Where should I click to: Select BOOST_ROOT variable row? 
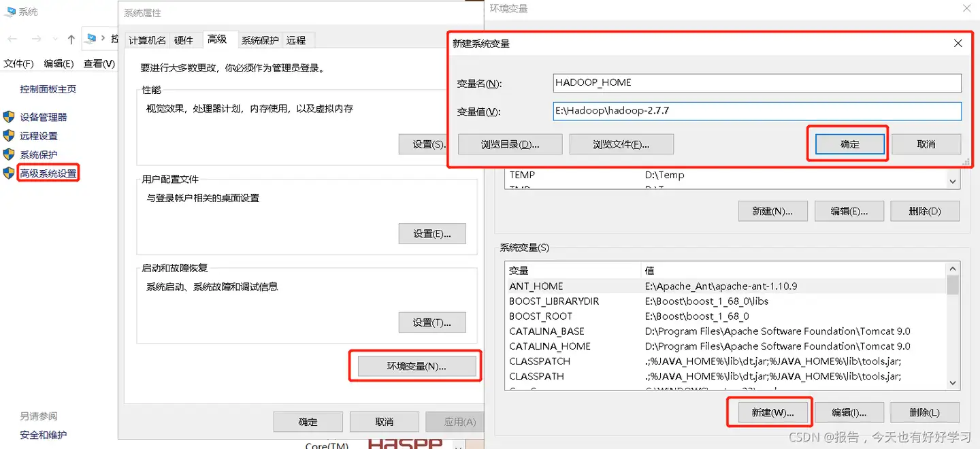(x=726, y=316)
